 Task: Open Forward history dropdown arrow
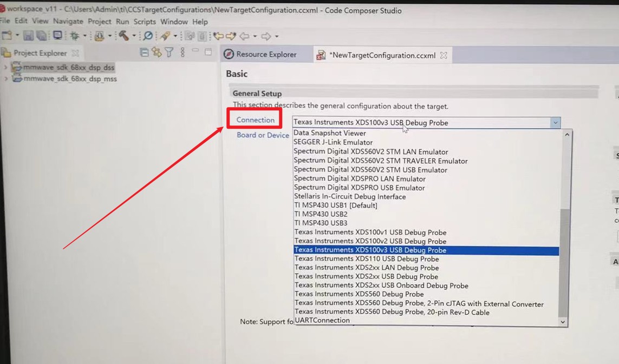click(x=277, y=36)
